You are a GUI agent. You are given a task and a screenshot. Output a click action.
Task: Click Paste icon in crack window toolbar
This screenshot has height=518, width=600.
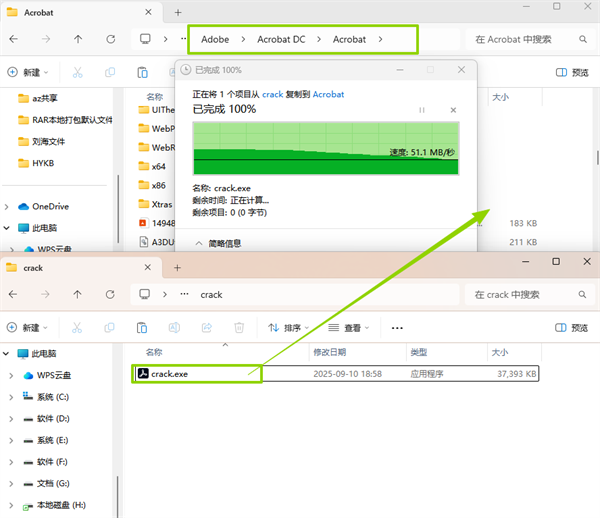coord(142,327)
